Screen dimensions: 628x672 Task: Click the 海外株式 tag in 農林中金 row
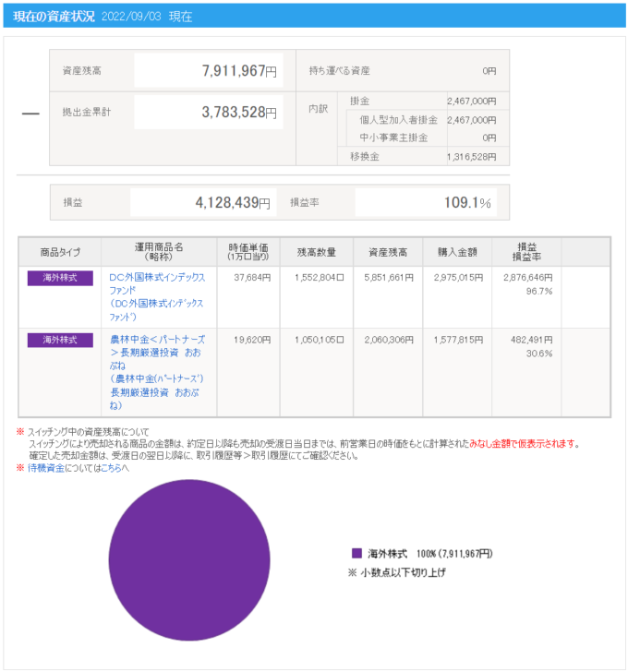click(x=60, y=340)
